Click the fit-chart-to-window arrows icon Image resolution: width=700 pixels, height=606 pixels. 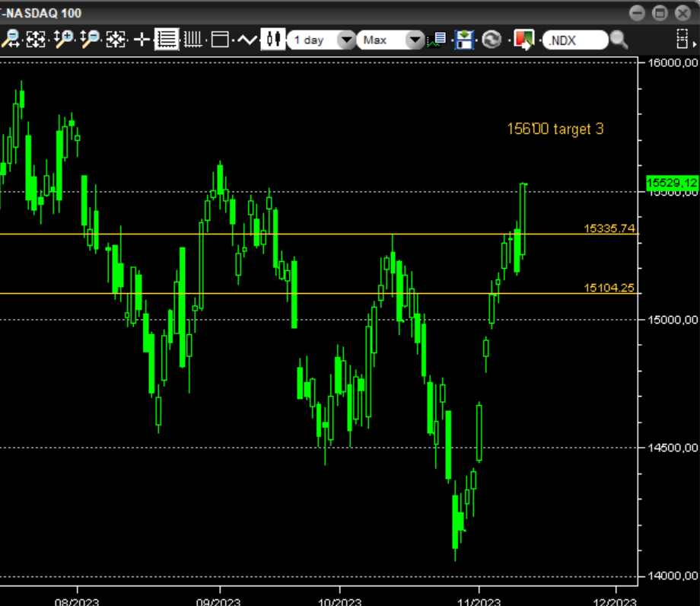[36, 40]
